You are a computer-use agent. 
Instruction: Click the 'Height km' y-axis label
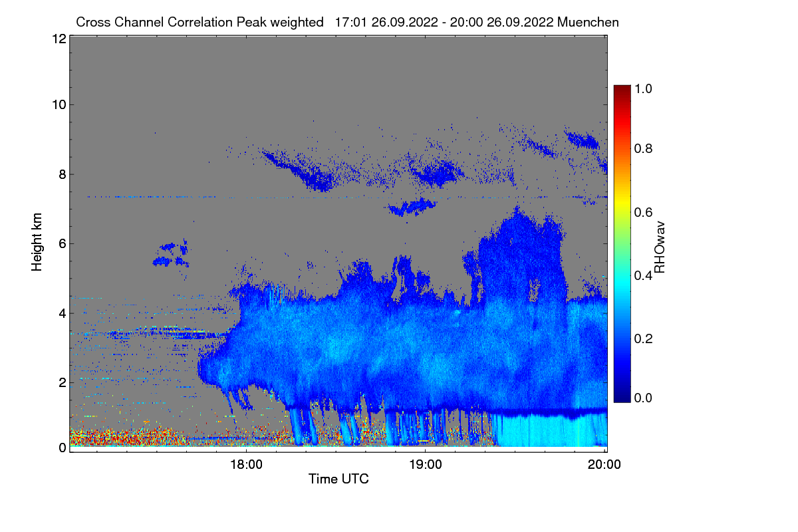click(x=37, y=242)
